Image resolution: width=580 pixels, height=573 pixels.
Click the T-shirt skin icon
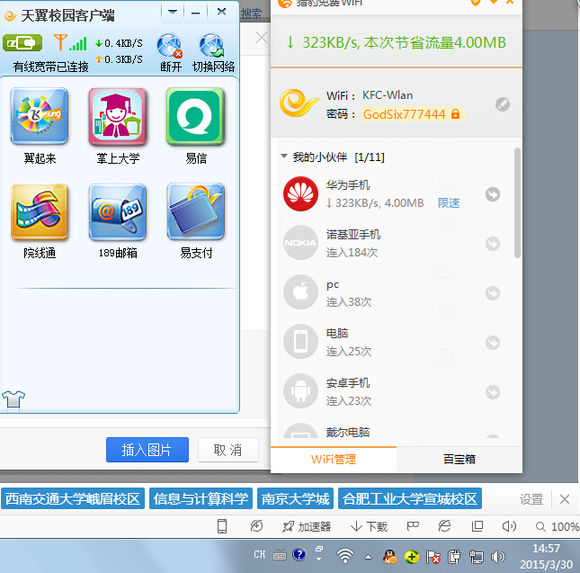[x=13, y=400]
